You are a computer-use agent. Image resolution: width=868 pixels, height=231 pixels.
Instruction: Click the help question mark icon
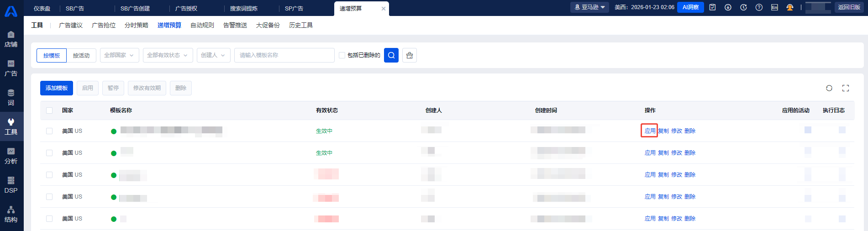[759, 7]
